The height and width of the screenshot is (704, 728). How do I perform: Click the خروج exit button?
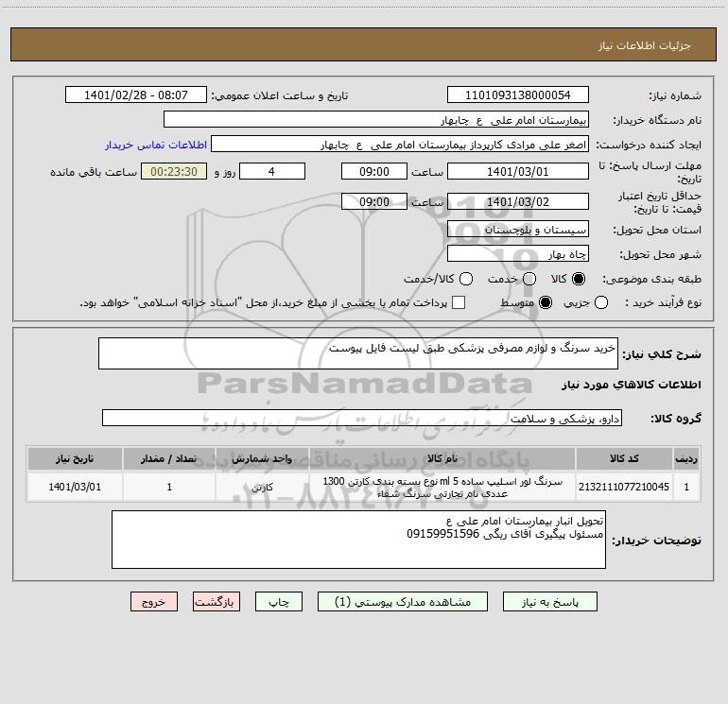click(154, 602)
